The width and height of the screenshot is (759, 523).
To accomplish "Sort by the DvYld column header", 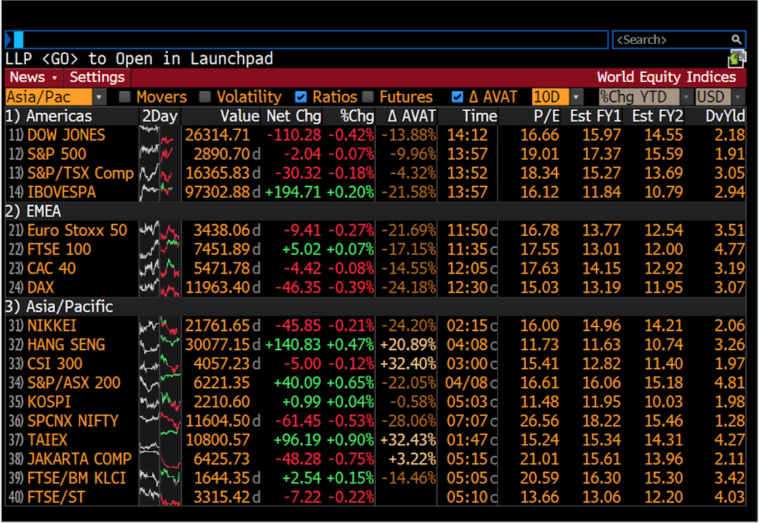I will pyautogui.click(x=725, y=116).
